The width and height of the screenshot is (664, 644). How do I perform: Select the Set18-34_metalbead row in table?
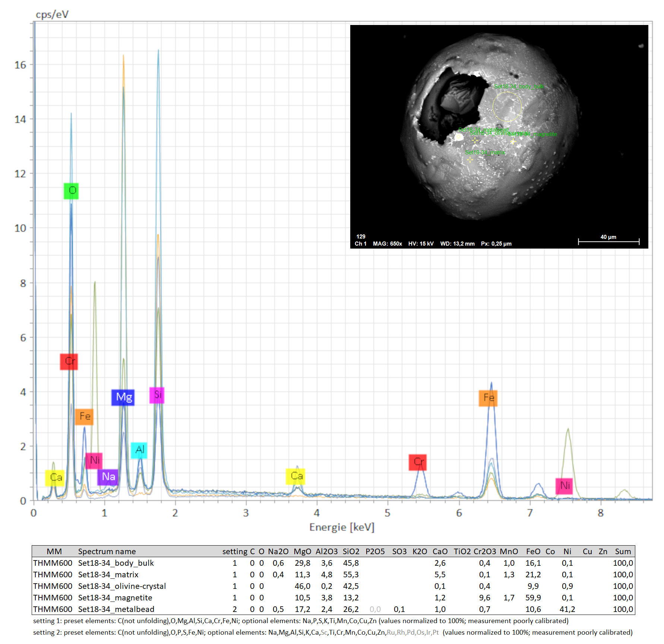(116, 609)
